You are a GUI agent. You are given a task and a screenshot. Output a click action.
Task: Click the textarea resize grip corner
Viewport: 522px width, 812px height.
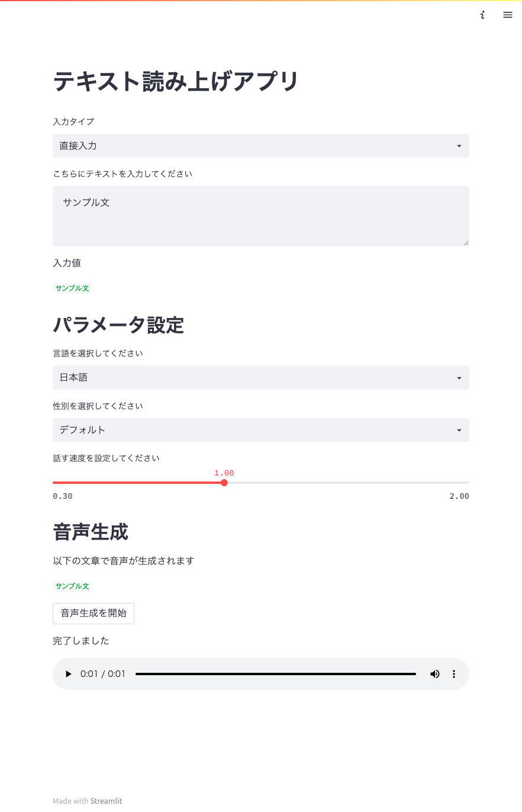[466, 242]
